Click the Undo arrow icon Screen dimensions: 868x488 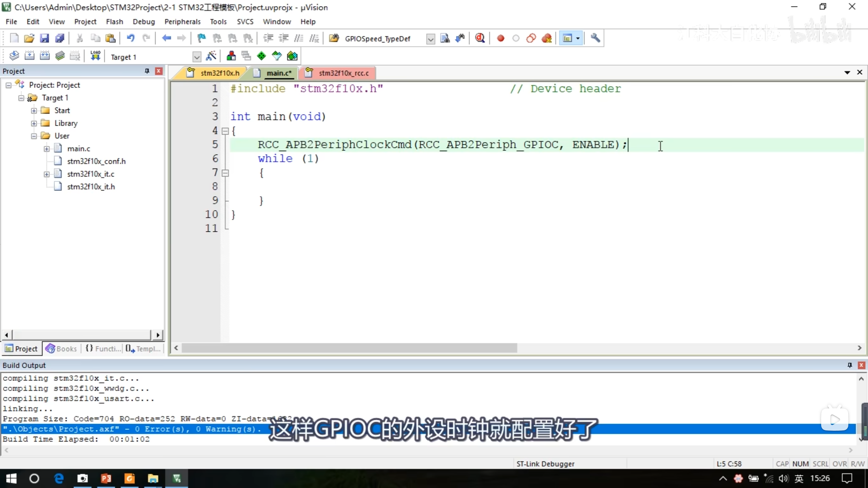coord(131,38)
